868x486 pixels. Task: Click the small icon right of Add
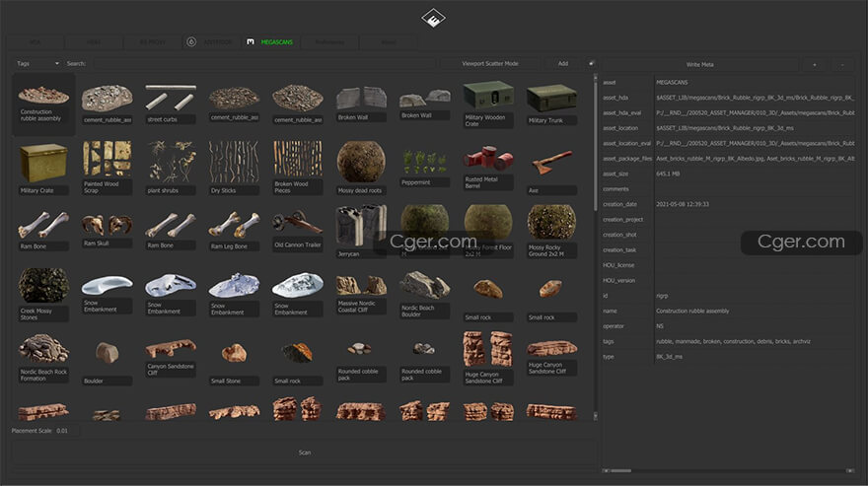tap(591, 64)
